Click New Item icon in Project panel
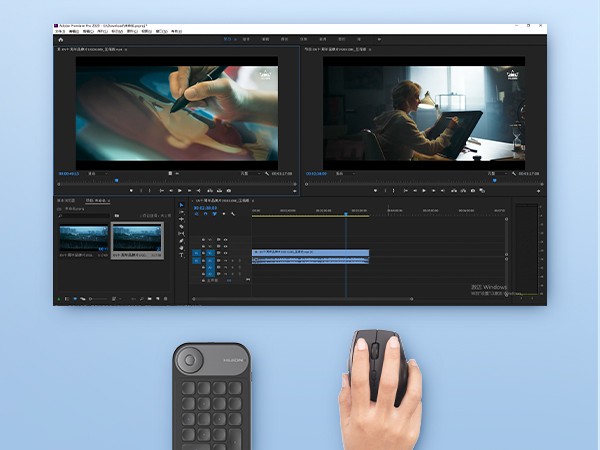Image resolution: width=600 pixels, height=450 pixels. point(158,299)
